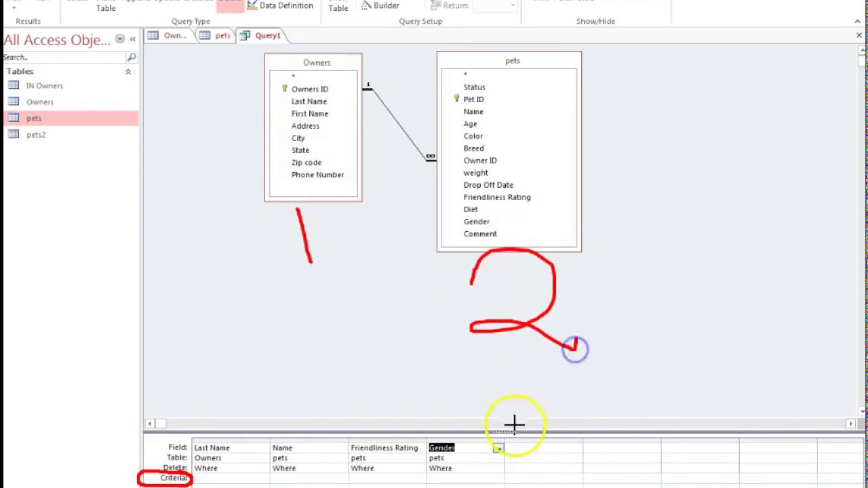Click the Last Name field cell in grid
868x488 pixels.
(231, 447)
